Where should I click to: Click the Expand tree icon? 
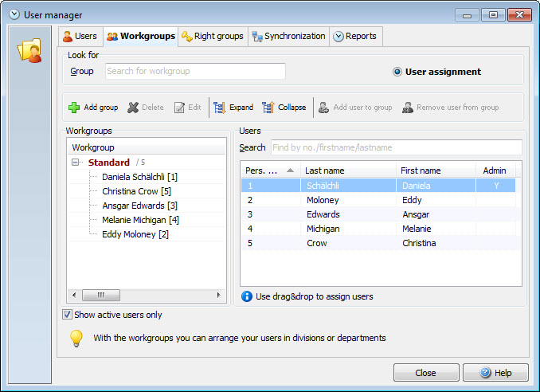pyautogui.click(x=219, y=108)
